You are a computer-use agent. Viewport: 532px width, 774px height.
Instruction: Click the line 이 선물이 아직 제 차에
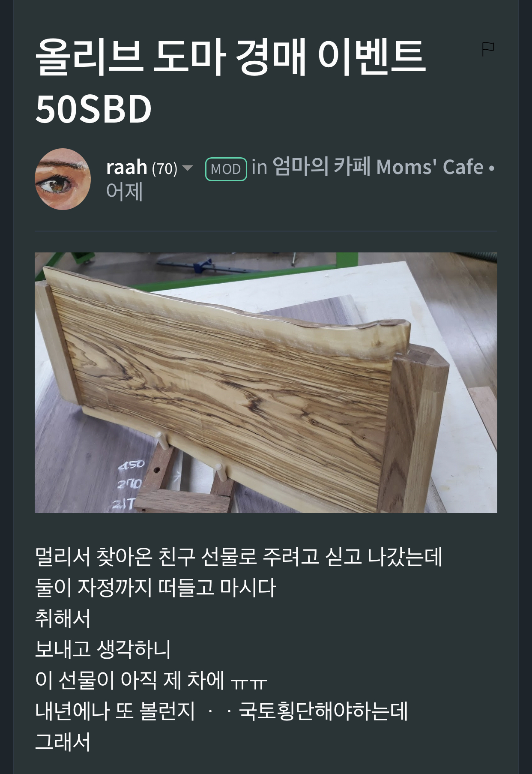[x=151, y=680]
